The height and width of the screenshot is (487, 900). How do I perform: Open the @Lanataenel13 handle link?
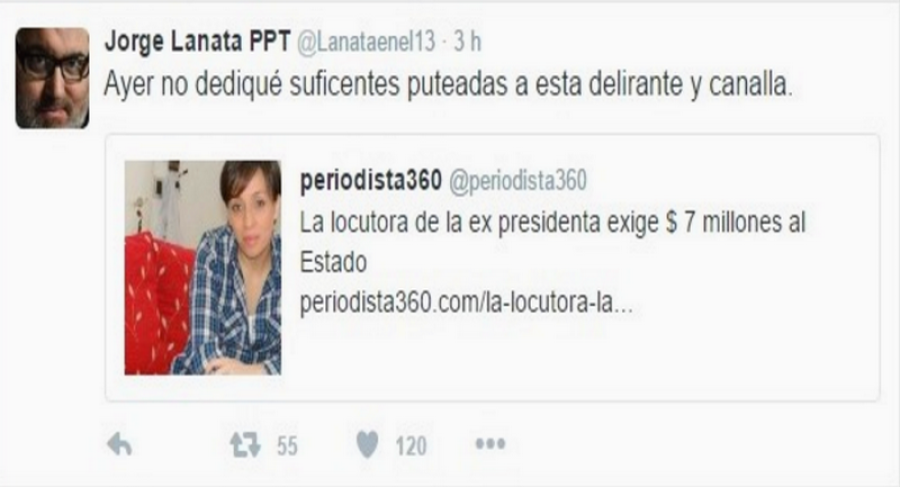click(366, 42)
